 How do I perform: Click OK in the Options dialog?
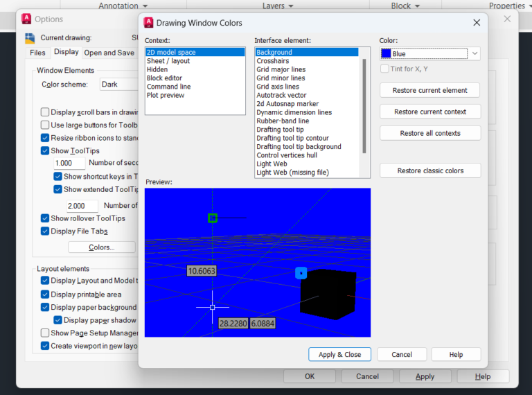pos(310,376)
